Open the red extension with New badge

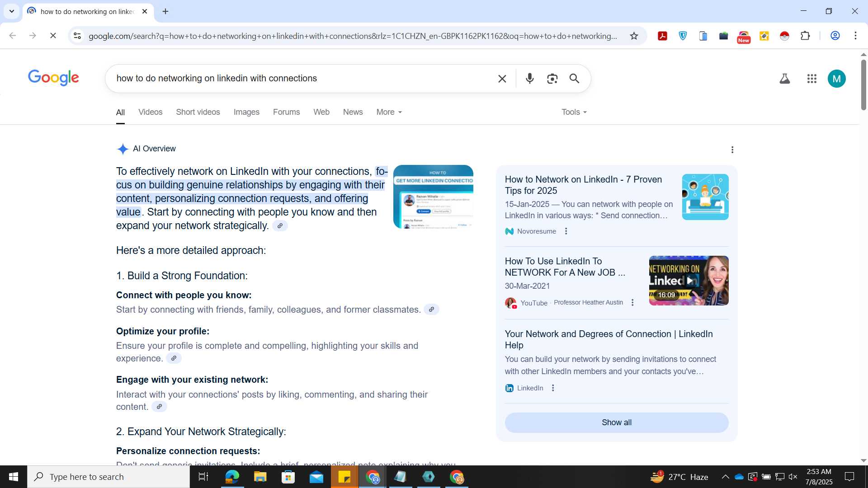744,37
